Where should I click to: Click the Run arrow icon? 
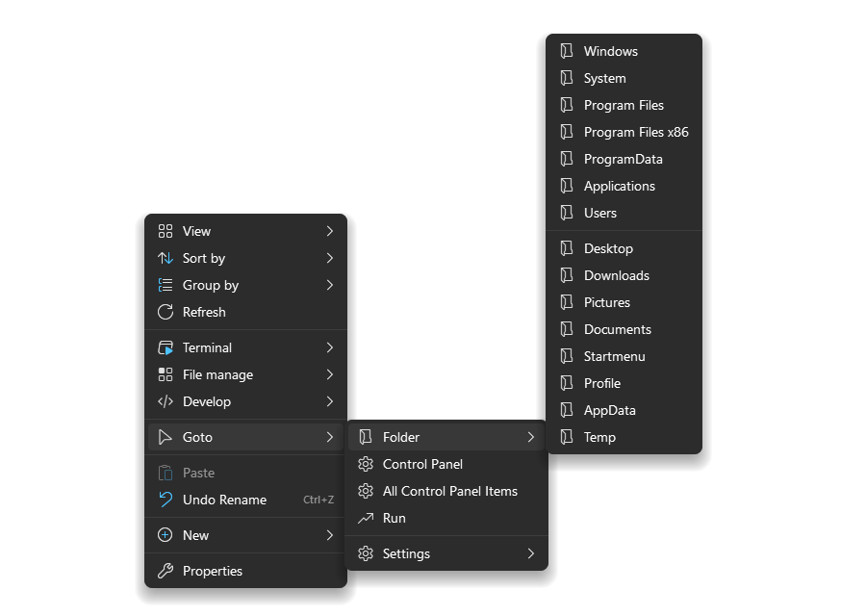365,518
